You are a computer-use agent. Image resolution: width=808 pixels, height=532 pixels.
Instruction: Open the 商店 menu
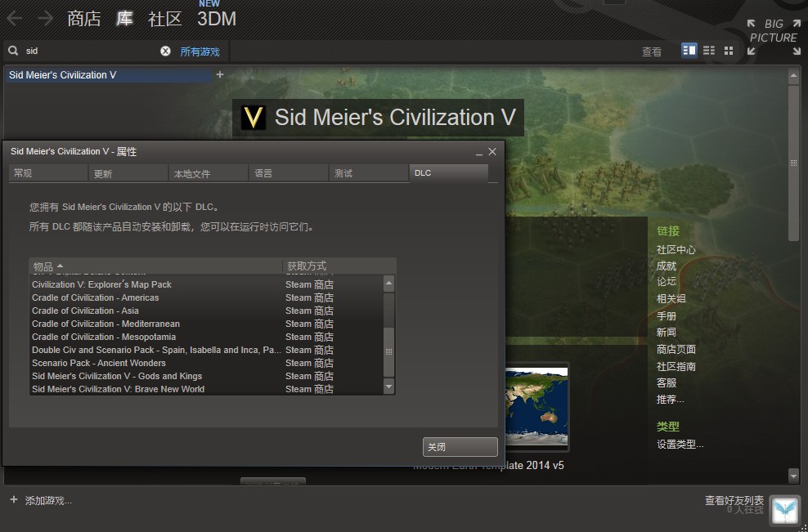click(83, 18)
